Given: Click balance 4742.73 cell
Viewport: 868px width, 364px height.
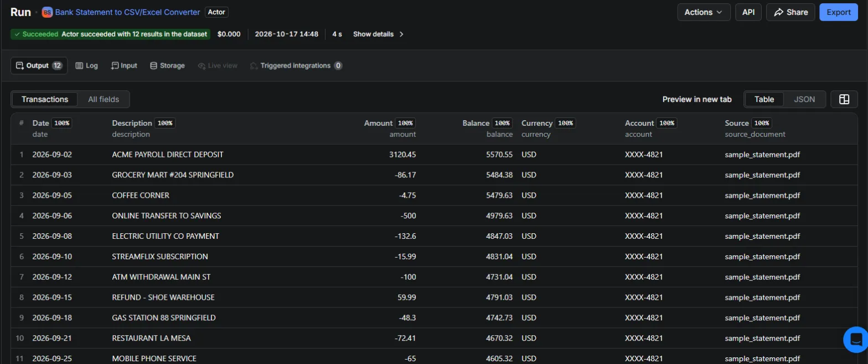Looking at the screenshot, I should [x=499, y=318].
